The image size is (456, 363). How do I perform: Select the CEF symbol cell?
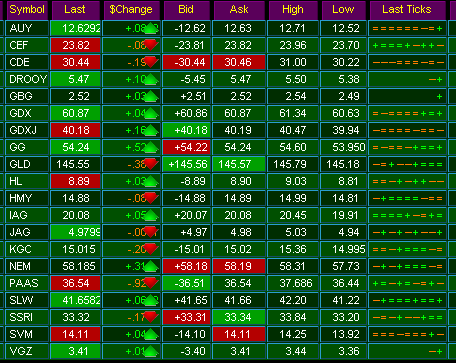point(27,45)
